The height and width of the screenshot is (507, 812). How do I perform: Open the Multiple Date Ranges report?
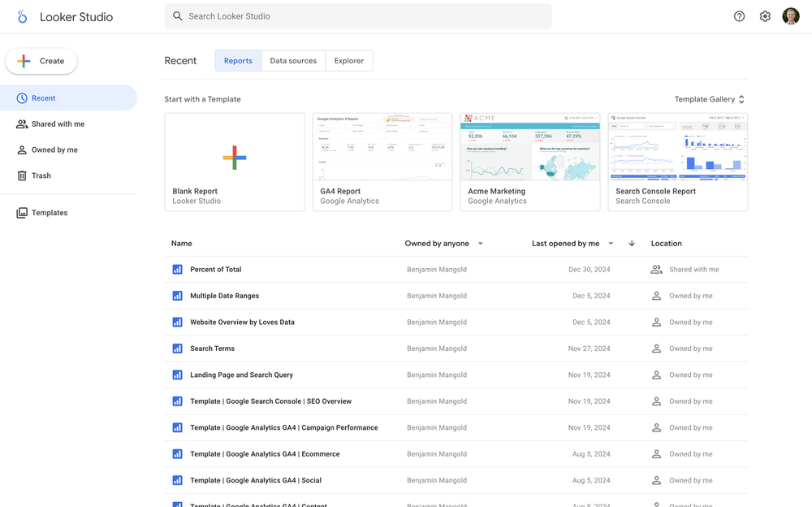point(224,296)
